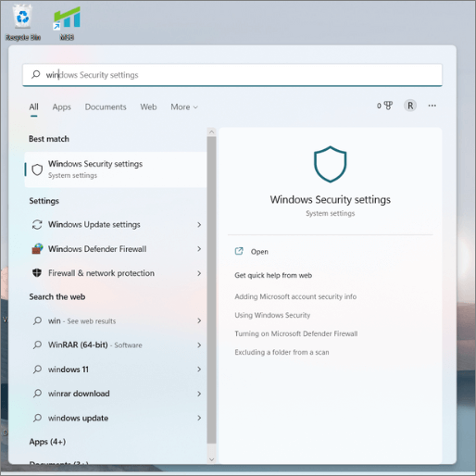Click the search icon next to 'winrar download'
The width and height of the screenshot is (476, 476).
coord(37,394)
